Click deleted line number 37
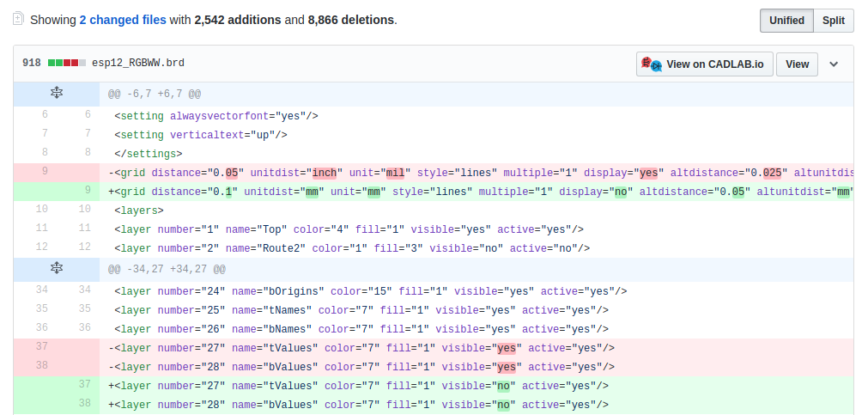The width and height of the screenshot is (868, 415). coord(41,346)
